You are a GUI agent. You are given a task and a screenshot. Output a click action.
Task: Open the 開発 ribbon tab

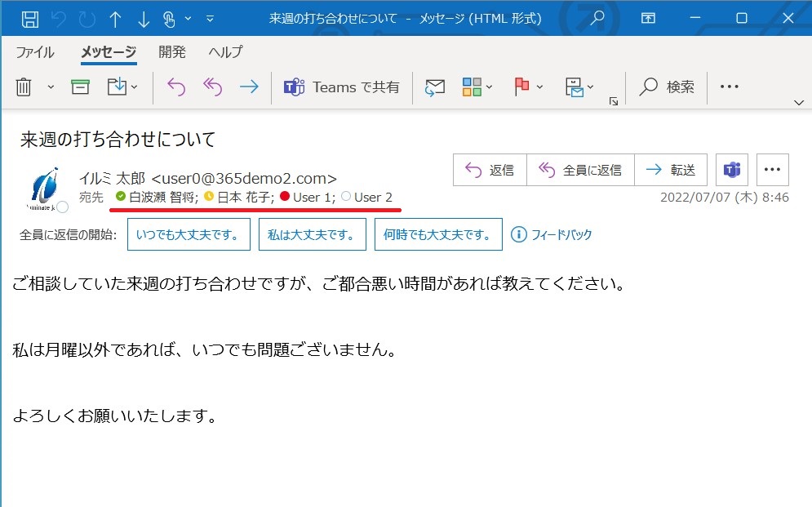tap(171, 51)
